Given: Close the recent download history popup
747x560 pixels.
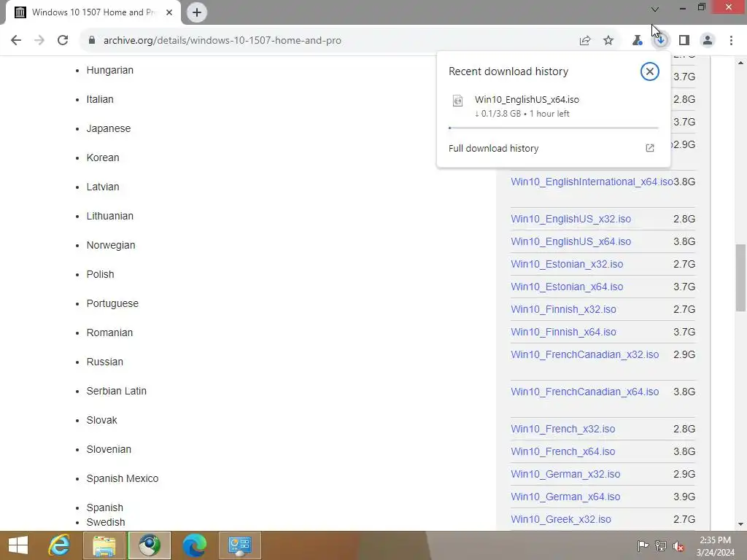Looking at the screenshot, I should pos(649,71).
